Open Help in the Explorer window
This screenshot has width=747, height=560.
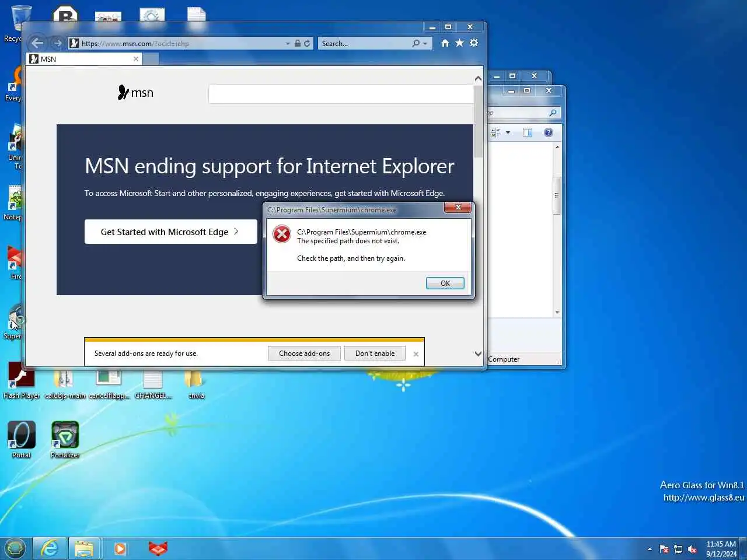point(548,132)
